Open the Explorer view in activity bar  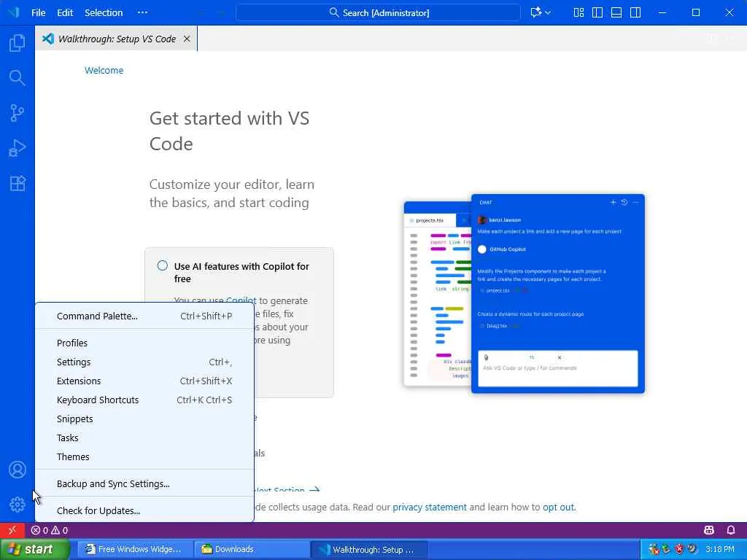(18, 43)
